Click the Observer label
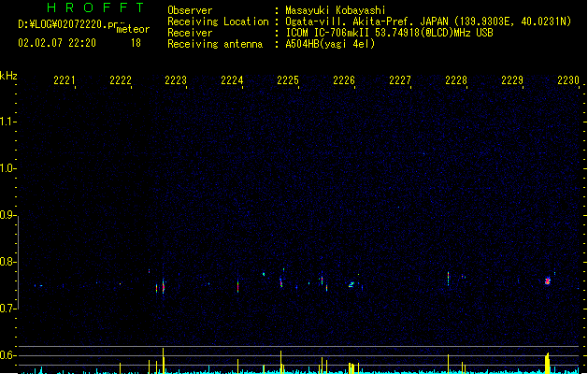Screen dimensions: 588x374 pyautogui.click(x=190, y=10)
